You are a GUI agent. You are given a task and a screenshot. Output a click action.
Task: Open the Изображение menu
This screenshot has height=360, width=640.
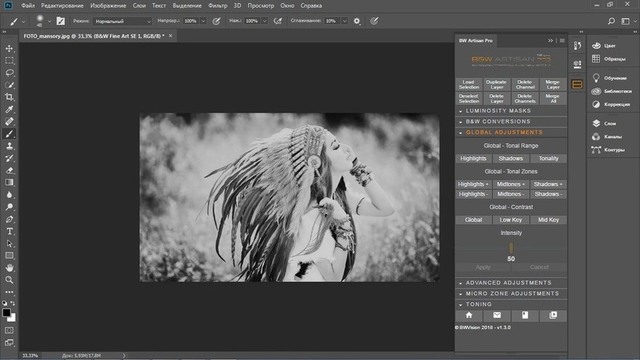pos(108,6)
